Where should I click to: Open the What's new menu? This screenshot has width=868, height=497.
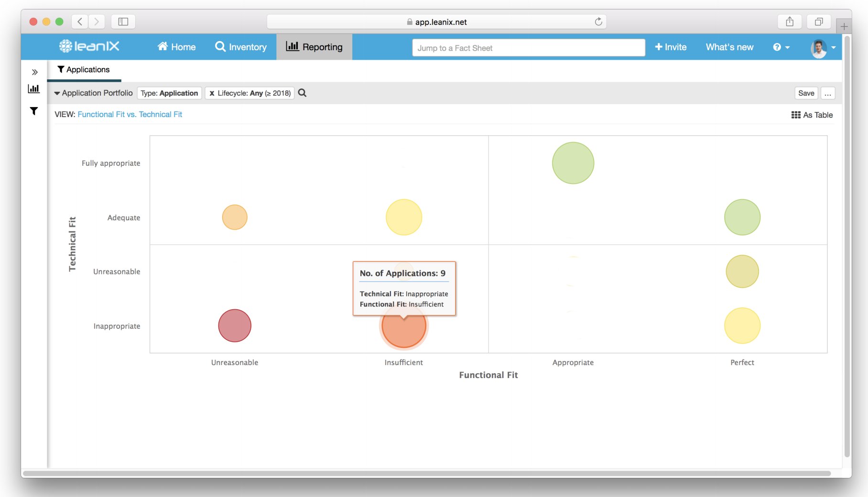(729, 47)
